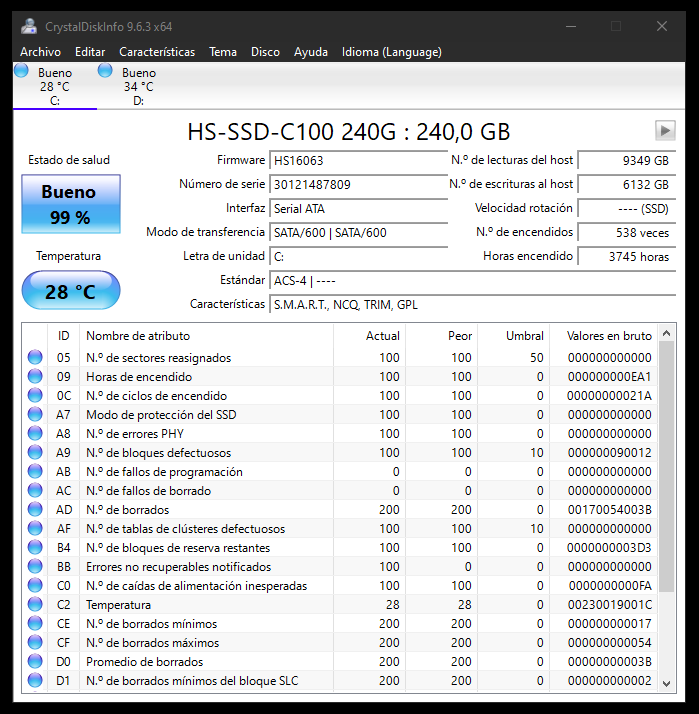Click raw value 00000090012 in row A9
Screen dimensions: 699x714
tap(609, 453)
